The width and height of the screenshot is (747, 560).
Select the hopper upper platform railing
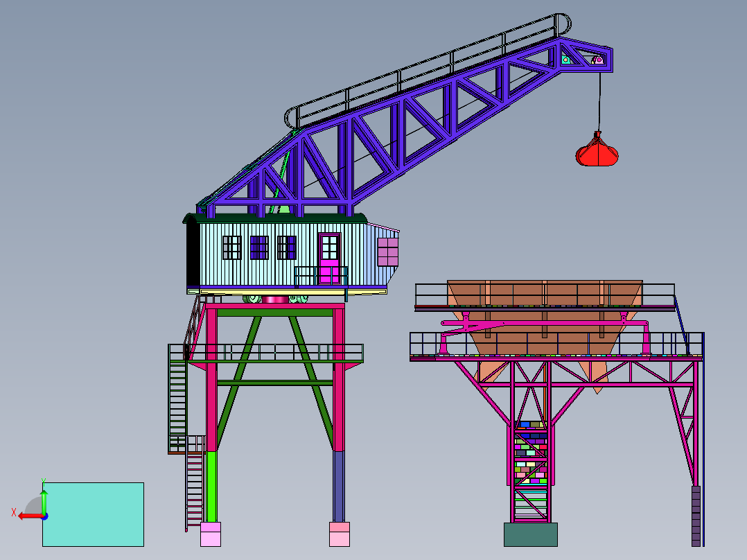tap(545, 295)
